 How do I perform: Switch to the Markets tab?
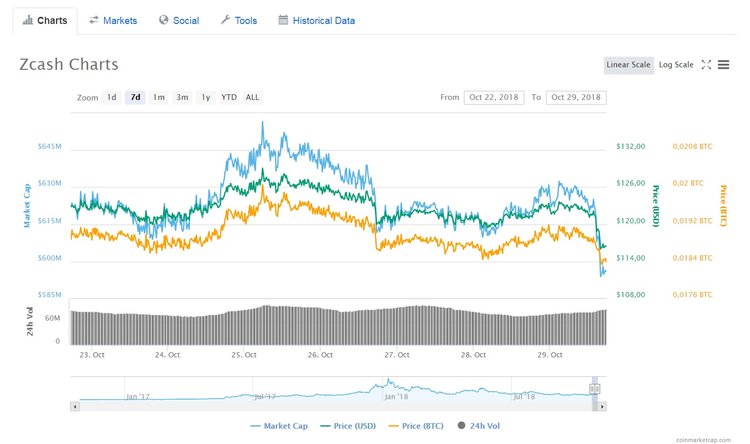pos(112,20)
